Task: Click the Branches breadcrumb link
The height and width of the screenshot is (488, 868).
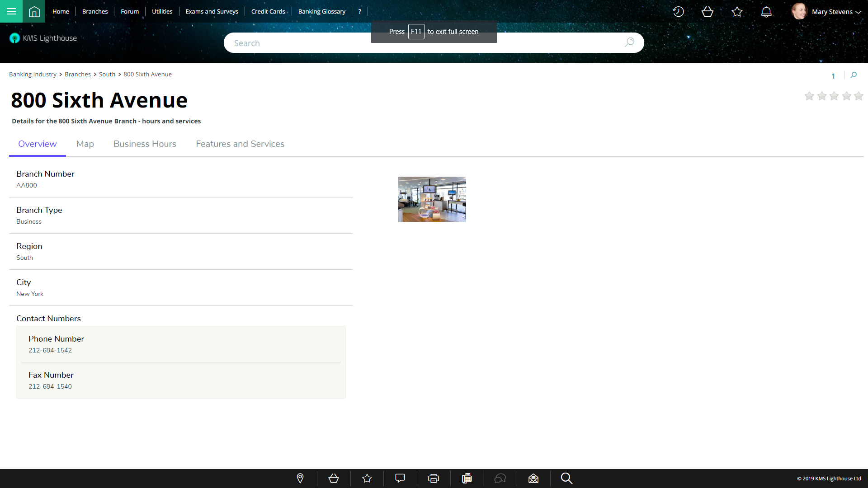Action: click(78, 74)
